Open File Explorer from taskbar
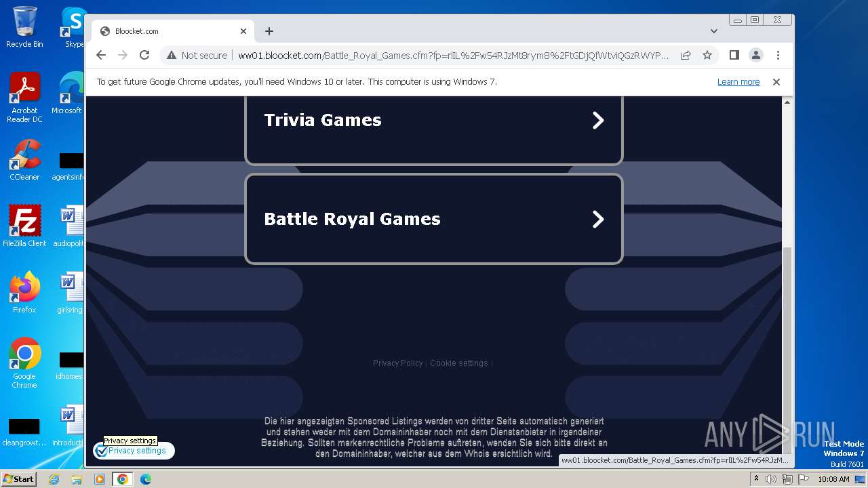868x488 pixels. [x=77, y=479]
